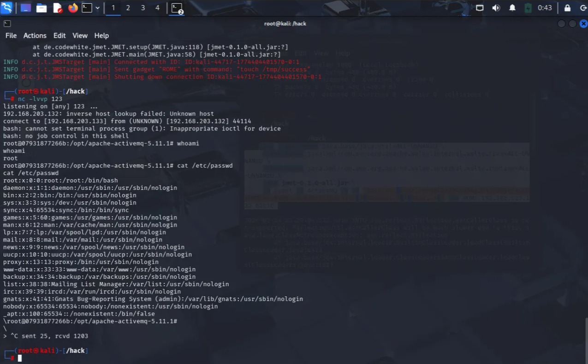
Task: Click the show desktop panel icon
Action: pyautogui.click(x=25, y=8)
